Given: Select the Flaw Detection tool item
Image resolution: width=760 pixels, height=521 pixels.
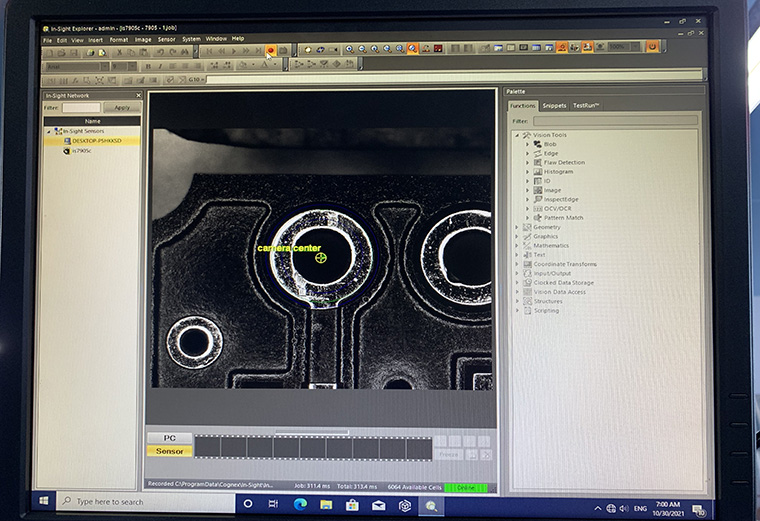Looking at the screenshot, I should [x=564, y=163].
